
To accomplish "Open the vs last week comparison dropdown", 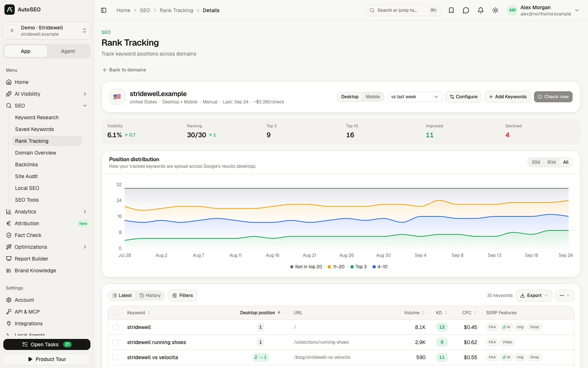I will coord(415,97).
